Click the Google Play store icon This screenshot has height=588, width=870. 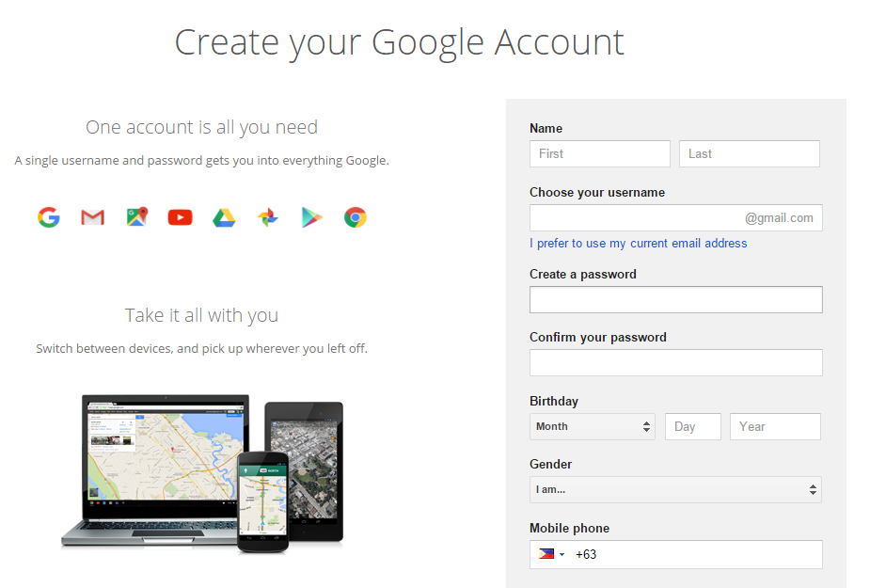[311, 217]
